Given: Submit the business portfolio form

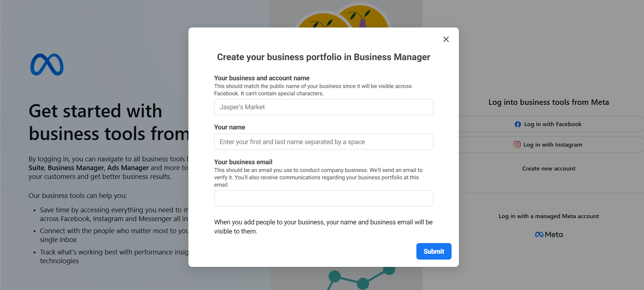Looking at the screenshot, I should (434, 251).
